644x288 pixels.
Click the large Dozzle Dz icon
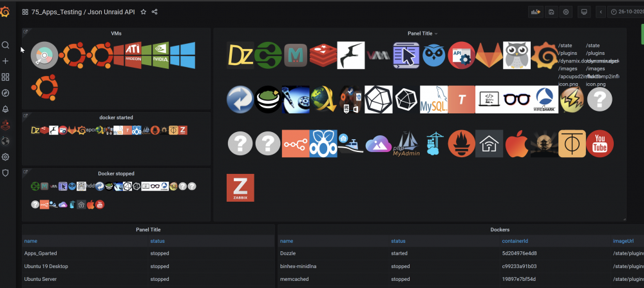pos(240,55)
